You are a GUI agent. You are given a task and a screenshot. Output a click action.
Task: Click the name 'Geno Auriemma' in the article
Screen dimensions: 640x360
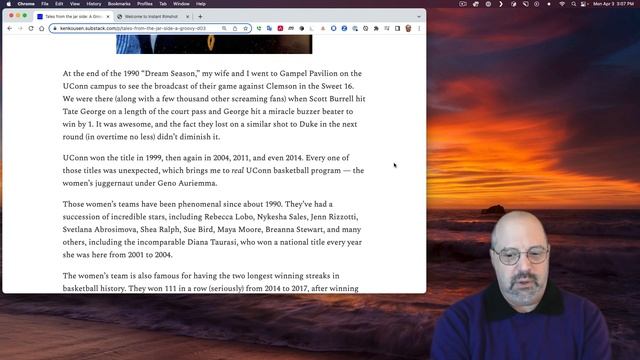pos(187,183)
